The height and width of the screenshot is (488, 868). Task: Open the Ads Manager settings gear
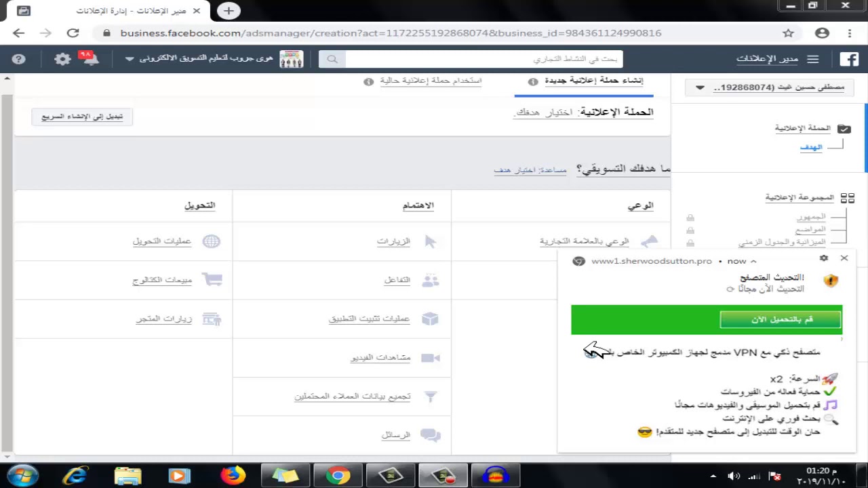62,59
